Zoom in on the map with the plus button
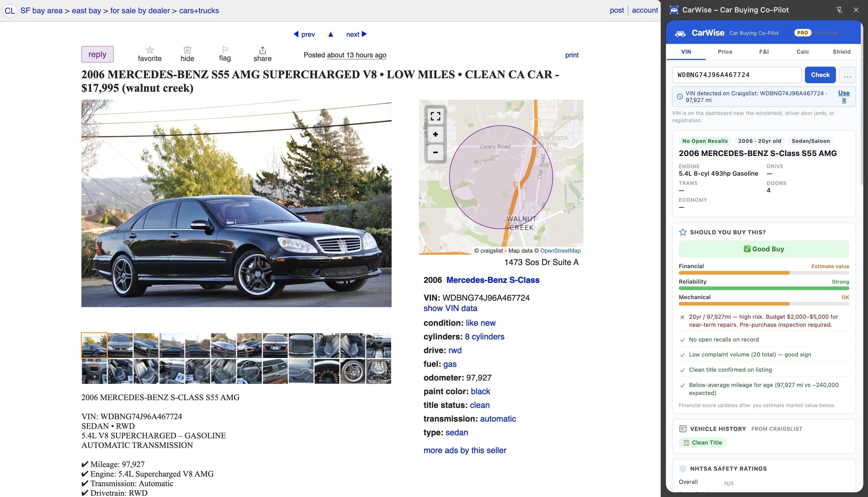Image resolution: width=868 pixels, height=497 pixels. point(435,134)
